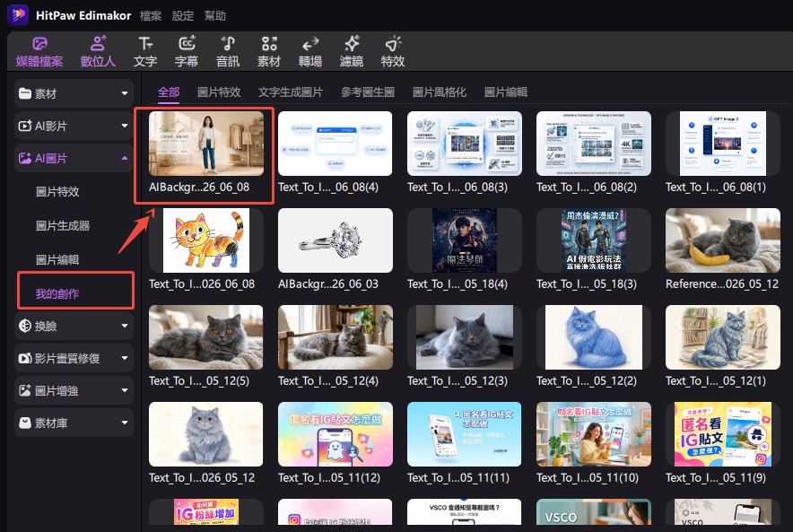Click the AI影片 video icon in sidebar

tap(25, 126)
